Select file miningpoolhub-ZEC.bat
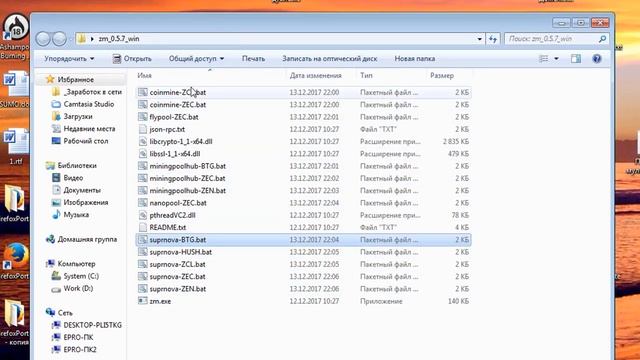The width and height of the screenshot is (640, 360). (x=187, y=178)
